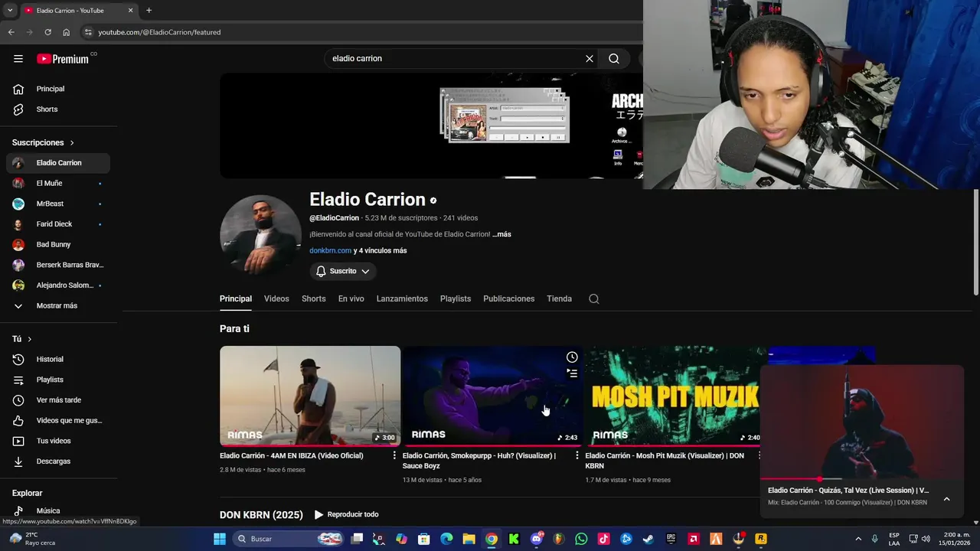Open the donkbrn.com link

tap(330, 250)
